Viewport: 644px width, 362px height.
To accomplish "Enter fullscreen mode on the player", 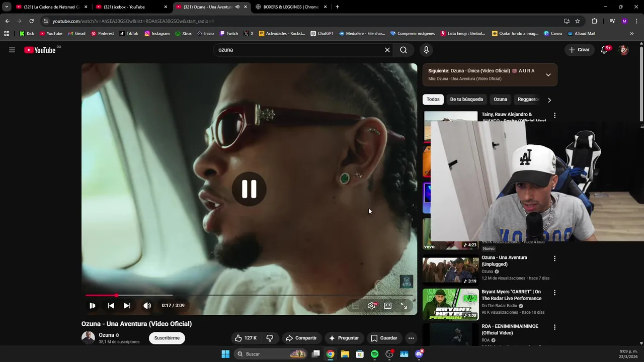I will point(404,305).
